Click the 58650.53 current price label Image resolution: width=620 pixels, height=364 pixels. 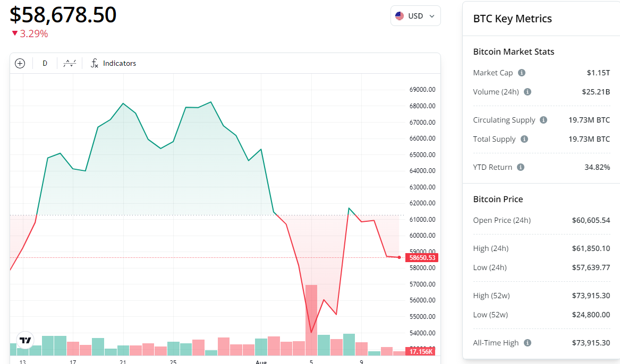(x=422, y=258)
